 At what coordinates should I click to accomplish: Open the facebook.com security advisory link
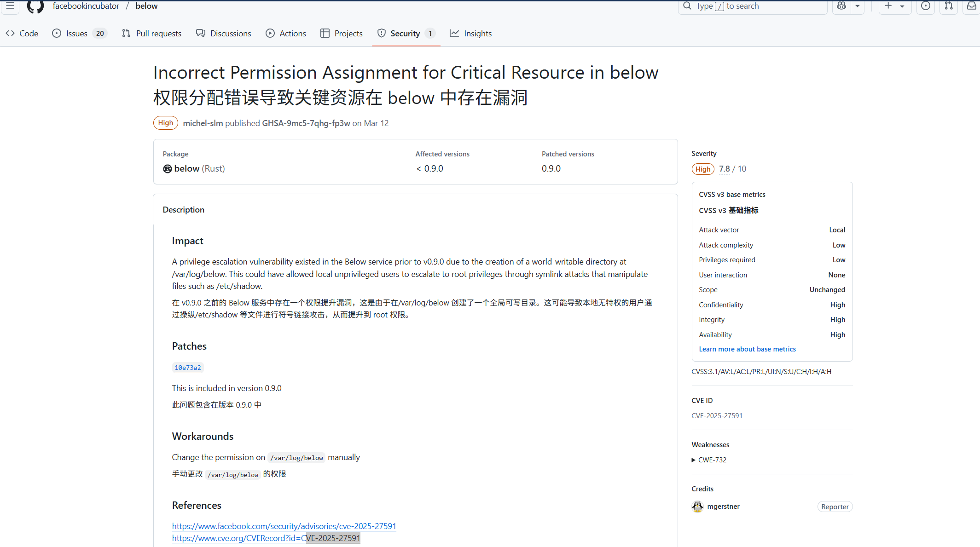284,526
